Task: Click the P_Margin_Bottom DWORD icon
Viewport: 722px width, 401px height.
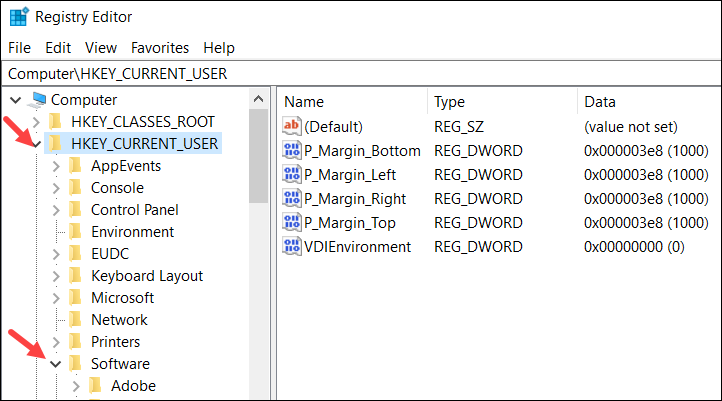Action: tap(291, 150)
